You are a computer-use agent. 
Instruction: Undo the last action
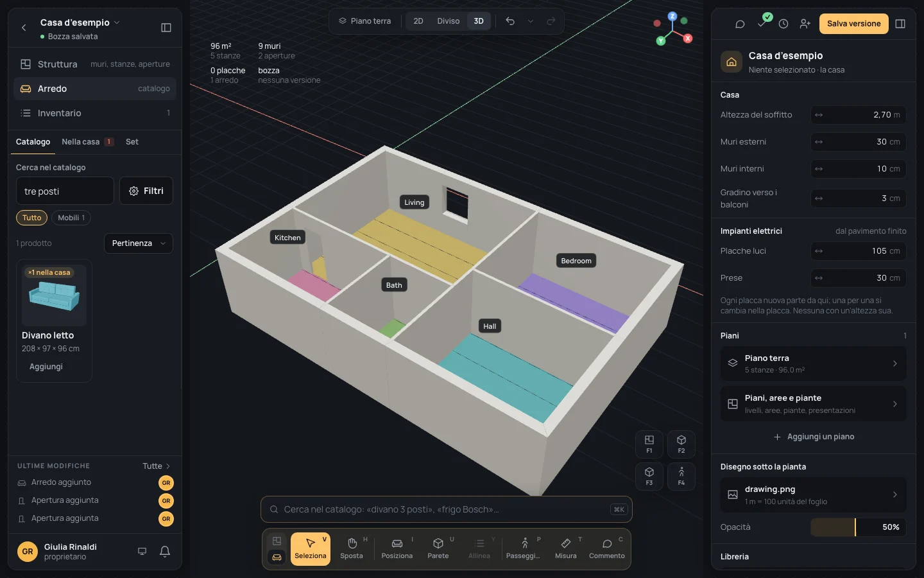(510, 21)
